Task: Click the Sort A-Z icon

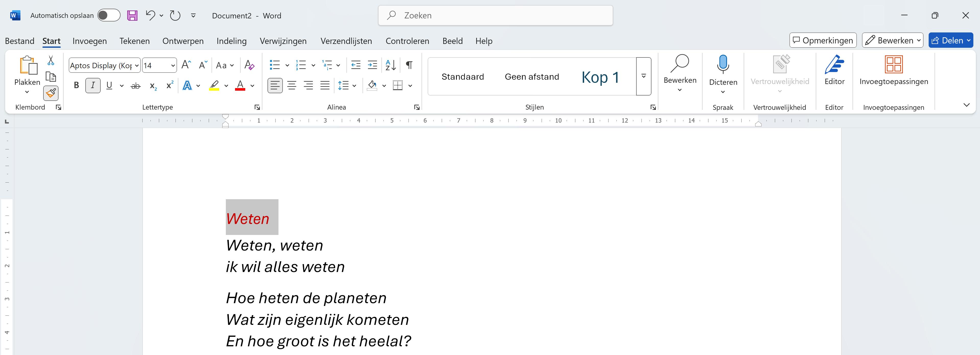Action: 391,65
